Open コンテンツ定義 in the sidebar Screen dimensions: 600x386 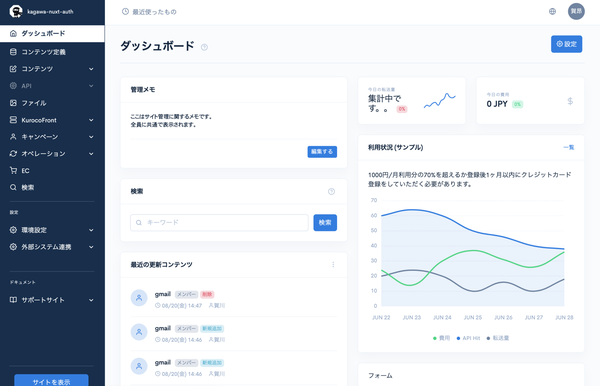pyautogui.click(x=52, y=52)
